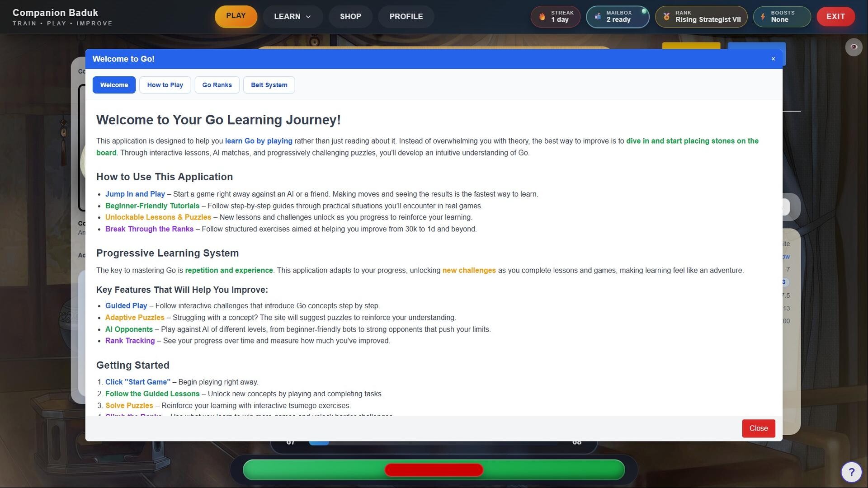The height and width of the screenshot is (488, 868).
Task: Open the PROFILE page
Action: (406, 17)
